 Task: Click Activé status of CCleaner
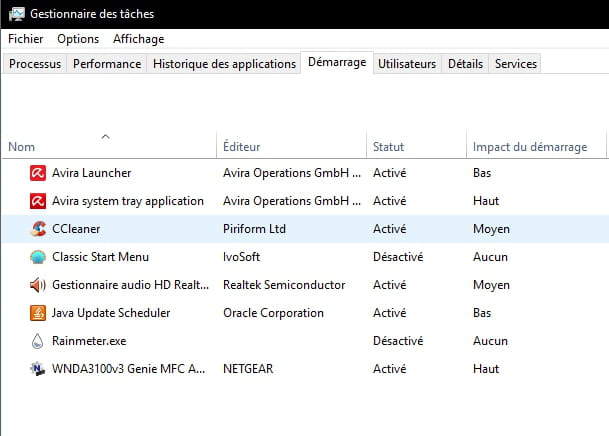(390, 229)
